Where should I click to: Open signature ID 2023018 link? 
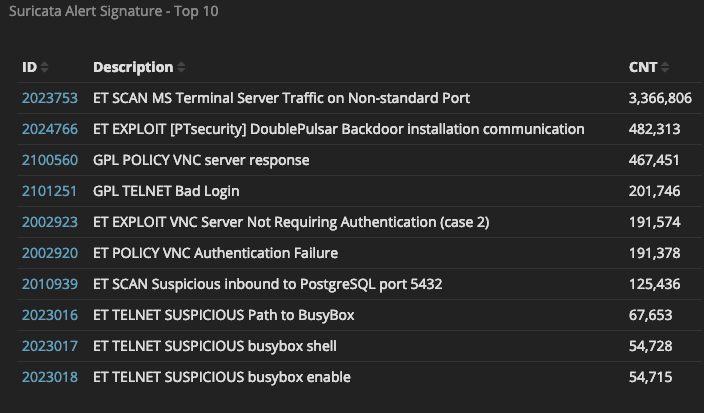click(x=50, y=377)
